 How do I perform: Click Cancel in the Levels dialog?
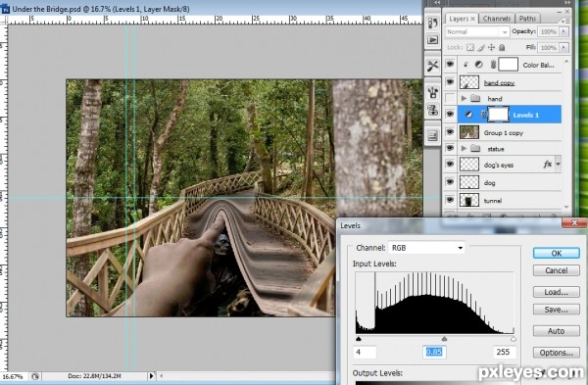(x=556, y=270)
